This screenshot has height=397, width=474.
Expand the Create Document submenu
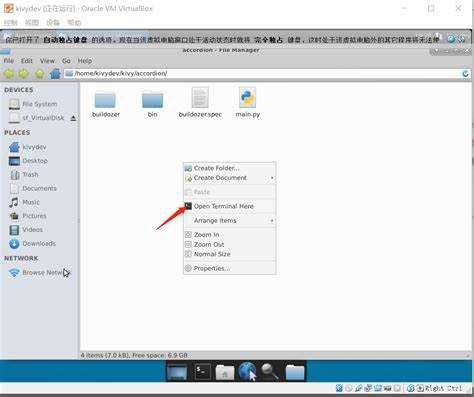tap(230, 178)
